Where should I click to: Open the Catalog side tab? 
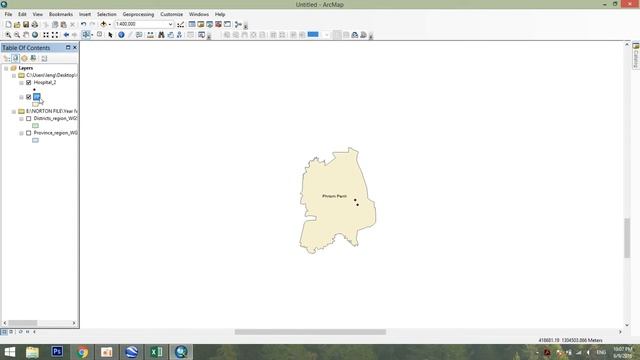(636, 55)
